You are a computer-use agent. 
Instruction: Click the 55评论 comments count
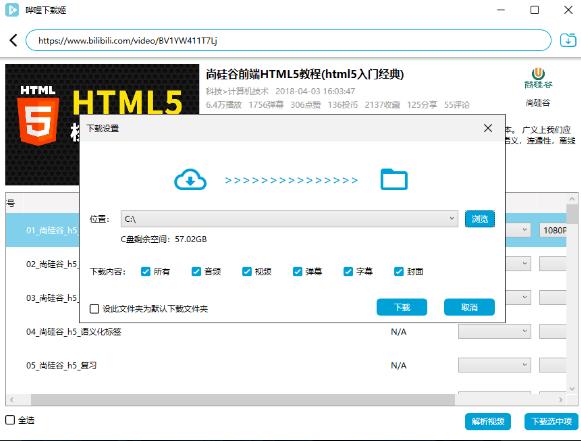(456, 105)
